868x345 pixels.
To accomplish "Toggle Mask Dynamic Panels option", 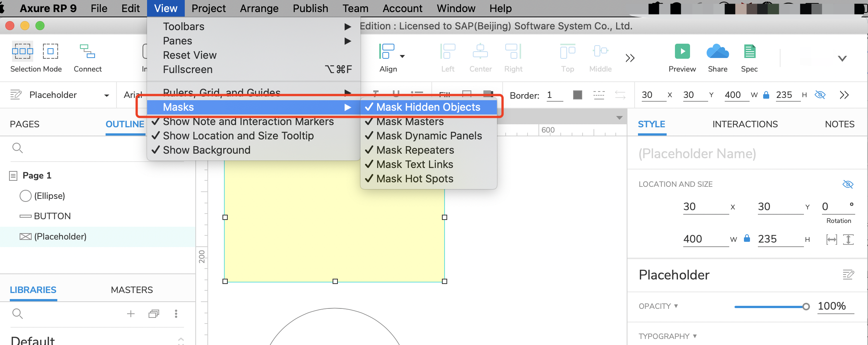I will (428, 136).
